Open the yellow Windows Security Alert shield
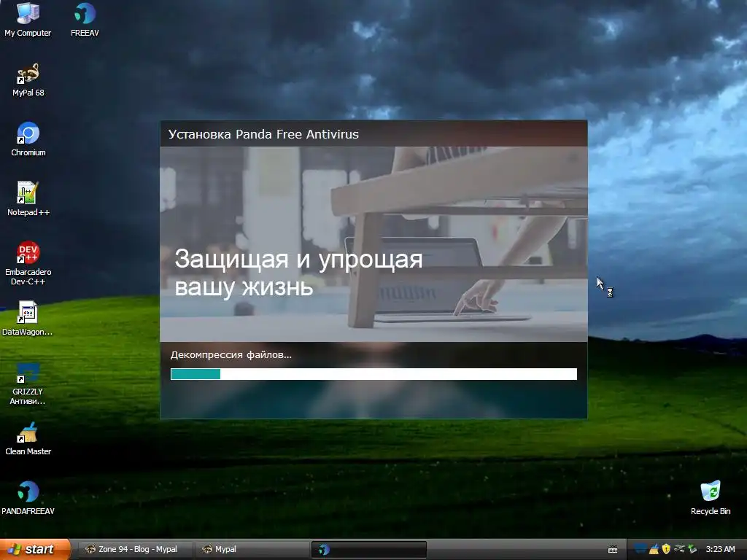This screenshot has width=747, height=560. (667, 549)
